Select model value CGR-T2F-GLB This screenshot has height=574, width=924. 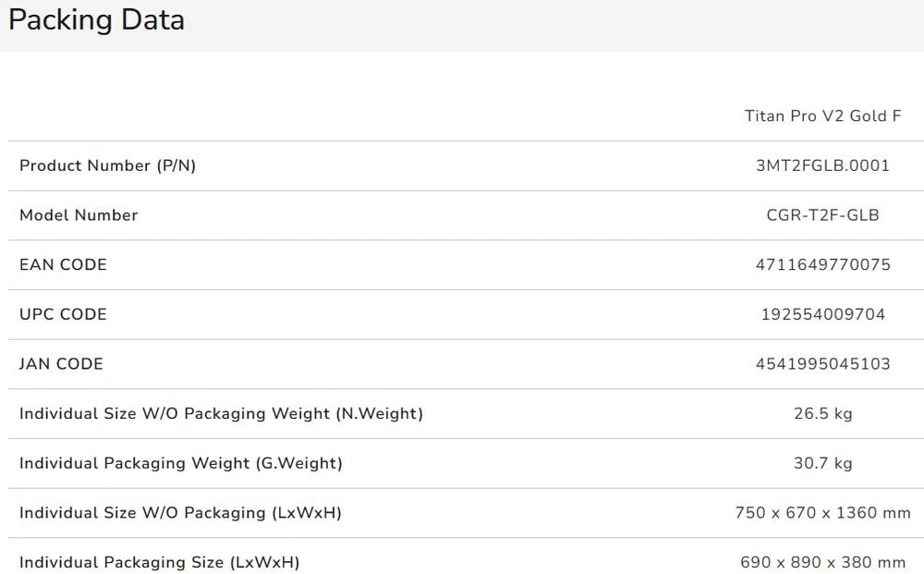point(822,215)
